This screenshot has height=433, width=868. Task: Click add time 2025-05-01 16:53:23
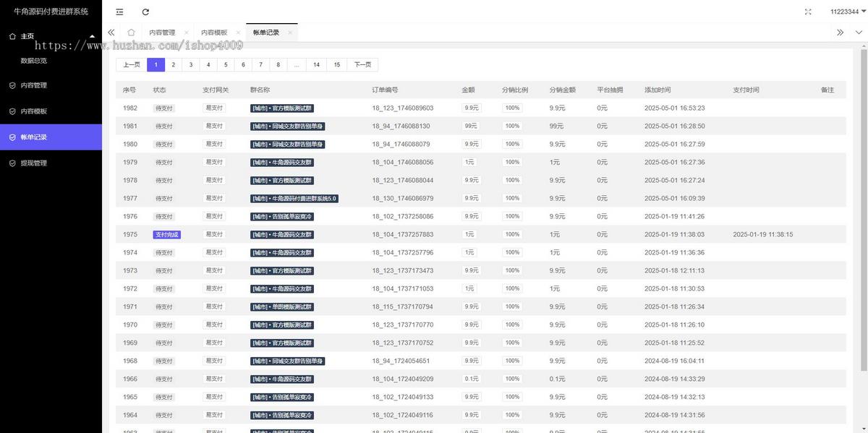tap(675, 108)
